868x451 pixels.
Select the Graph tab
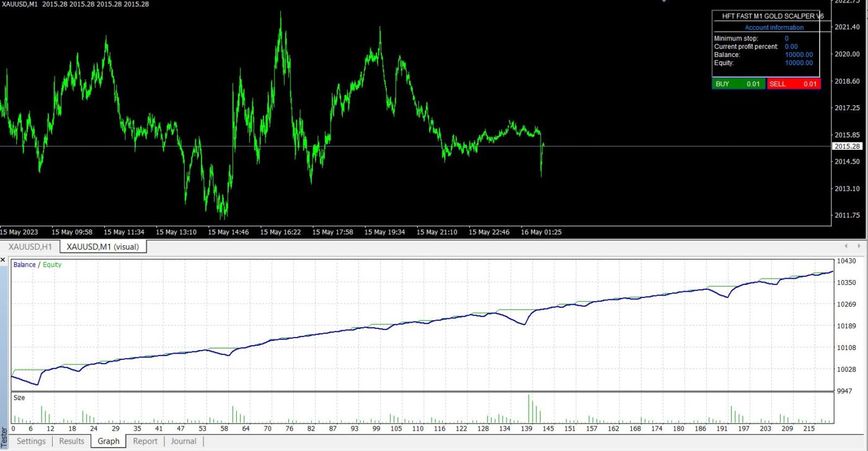tap(108, 441)
